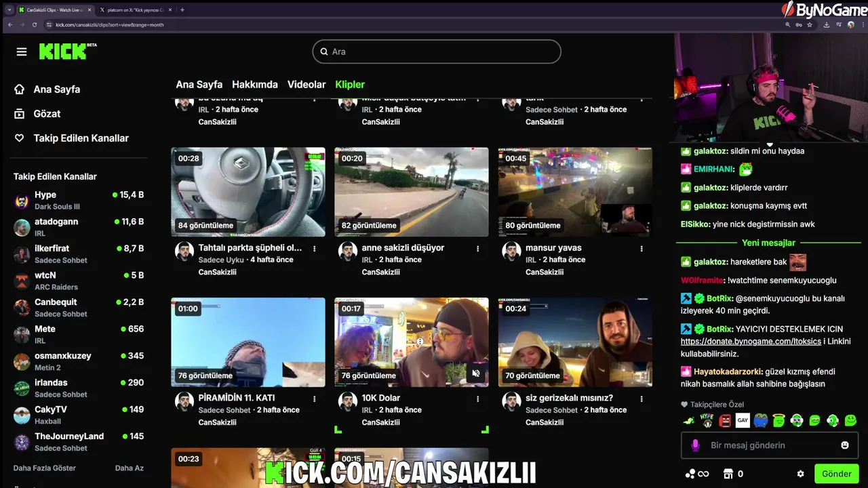Click the Gözat browse icon in sidebar

[20, 114]
